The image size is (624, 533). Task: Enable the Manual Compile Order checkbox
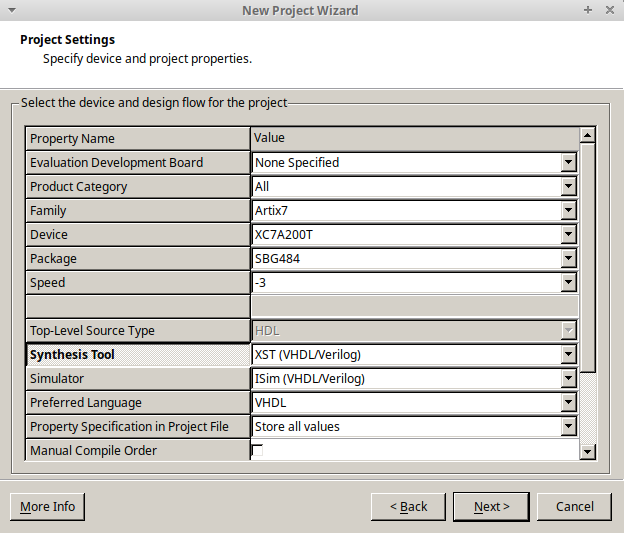pos(257,450)
